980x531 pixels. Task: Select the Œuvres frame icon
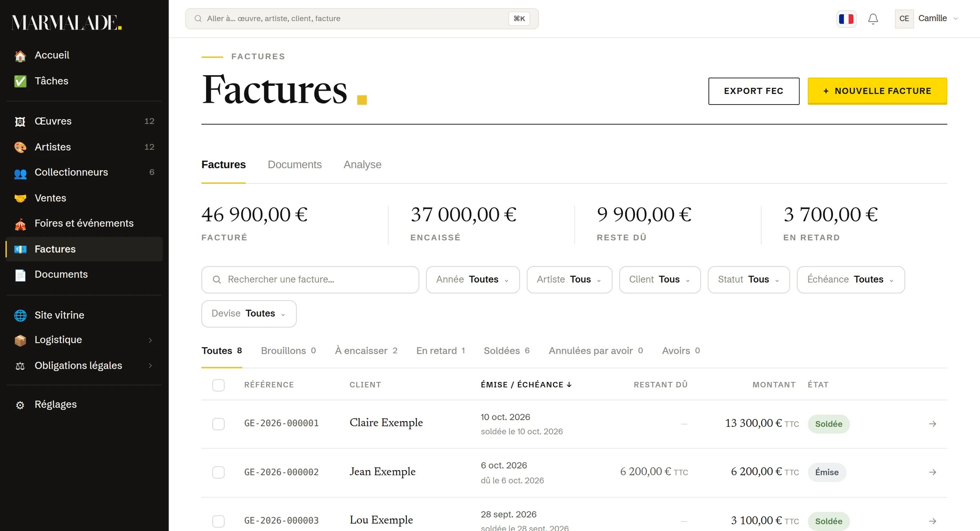(x=20, y=121)
